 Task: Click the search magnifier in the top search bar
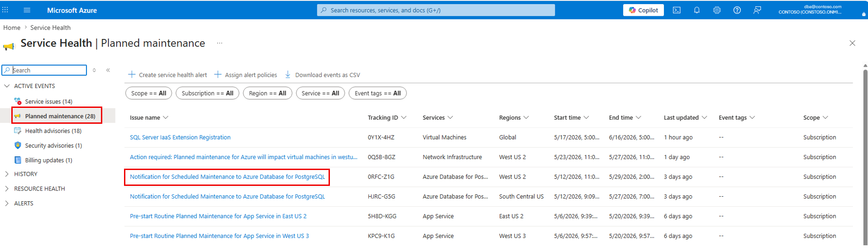(324, 10)
